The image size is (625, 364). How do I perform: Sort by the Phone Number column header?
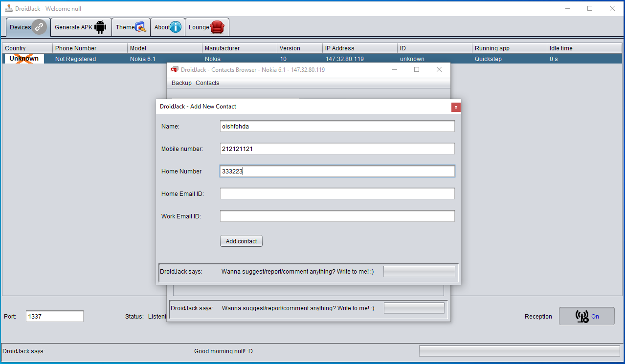pyautogui.click(x=90, y=48)
